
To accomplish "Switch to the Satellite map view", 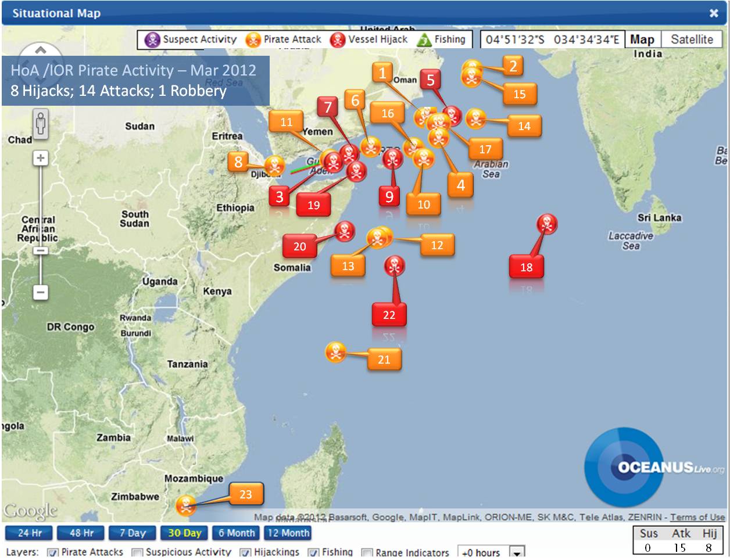I will pos(692,40).
